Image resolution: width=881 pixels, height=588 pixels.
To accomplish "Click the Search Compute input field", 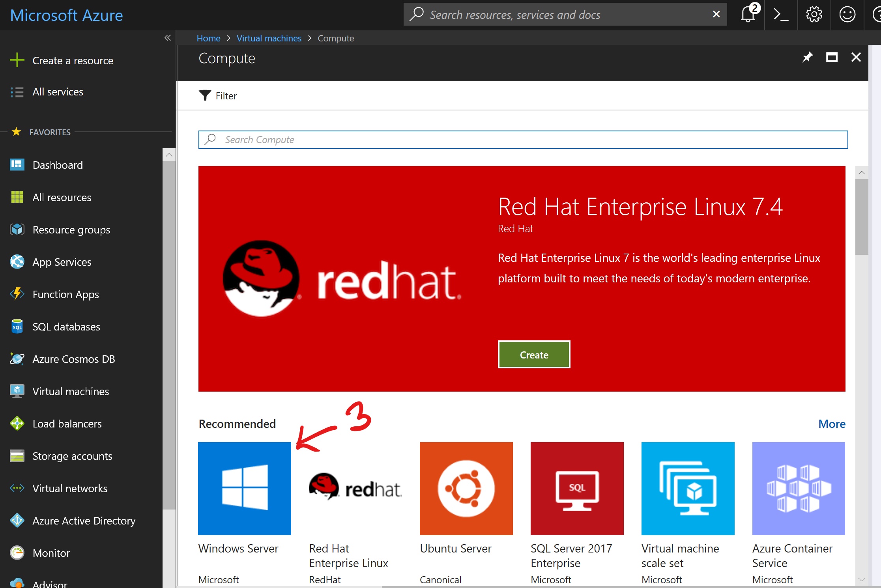I will (523, 140).
